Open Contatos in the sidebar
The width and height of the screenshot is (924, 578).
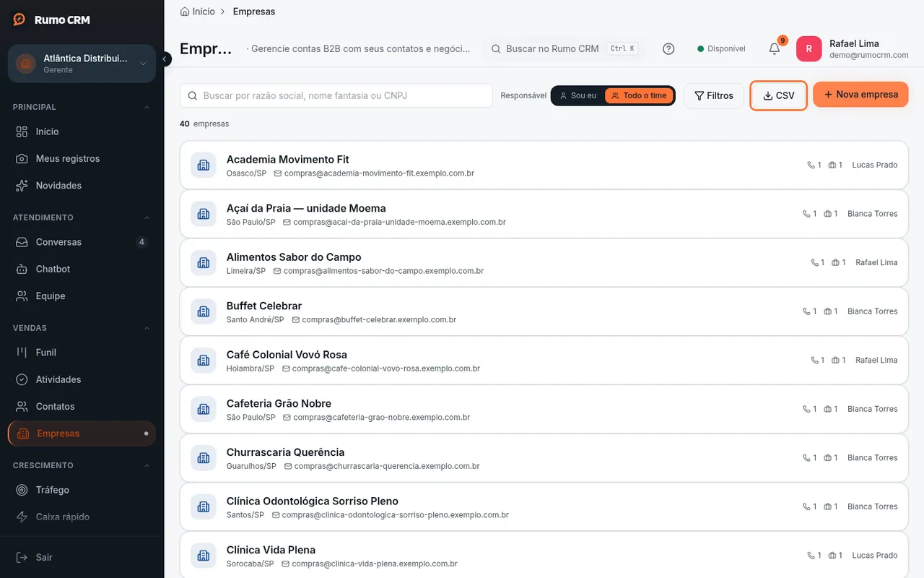(x=82, y=407)
